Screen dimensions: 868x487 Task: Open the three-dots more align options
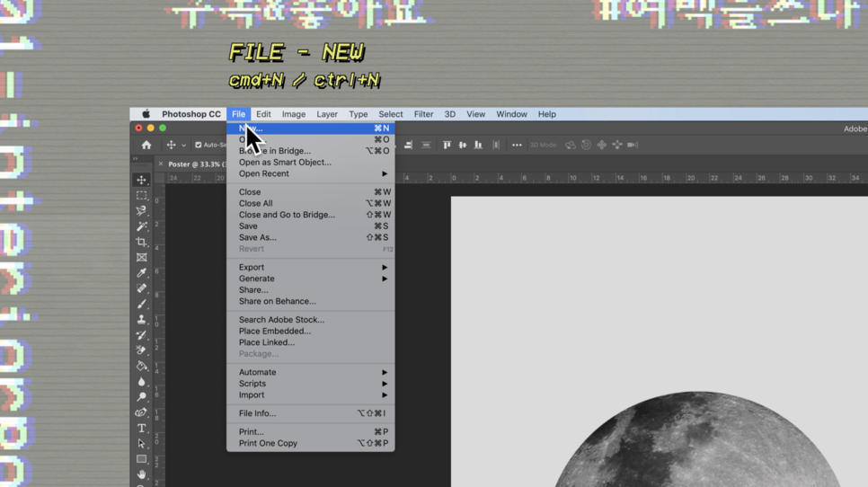click(517, 145)
